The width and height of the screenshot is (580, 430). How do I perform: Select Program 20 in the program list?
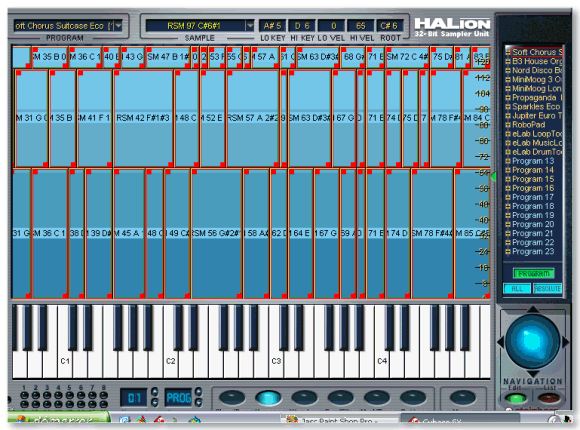click(533, 224)
